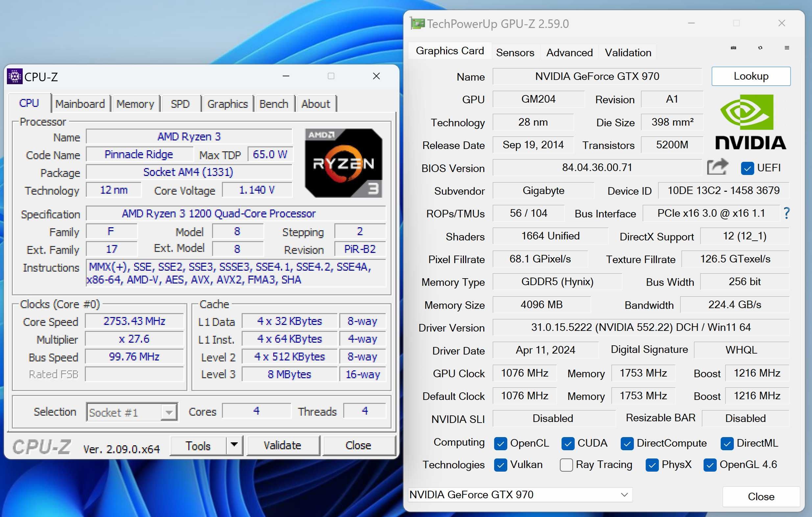Select the CPU tab in CPU-Z
Viewport: 812px width, 517px height.
click(29, 103)
